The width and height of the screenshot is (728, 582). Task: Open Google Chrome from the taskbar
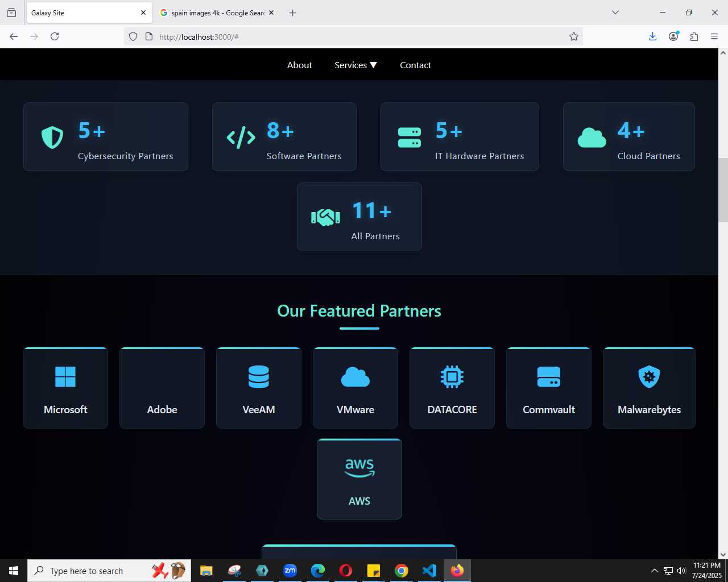click(x=402, y=571)
